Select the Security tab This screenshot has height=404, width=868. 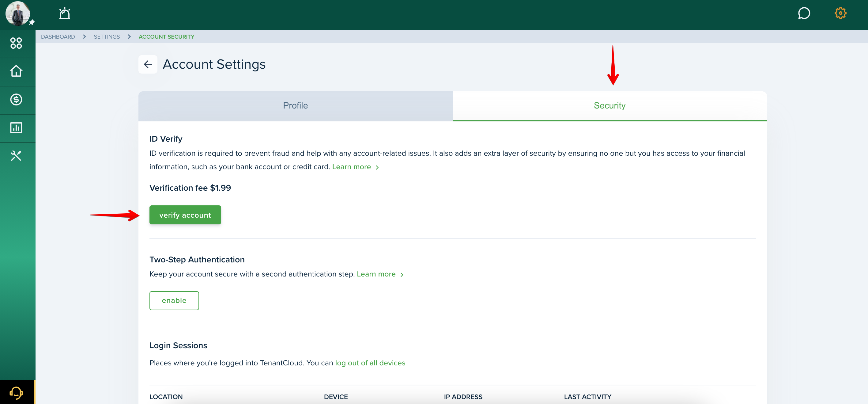click(609, 106)
